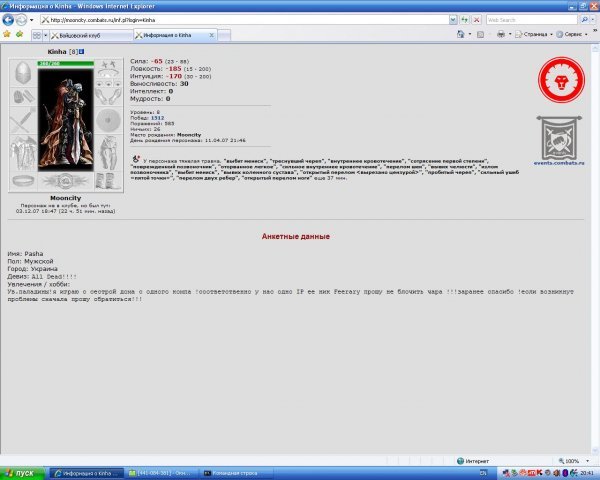Click the emblem slot under the character portrait
Image resolution: width=600 pixels, height=480 pixels.
click(x=65, y=181)
